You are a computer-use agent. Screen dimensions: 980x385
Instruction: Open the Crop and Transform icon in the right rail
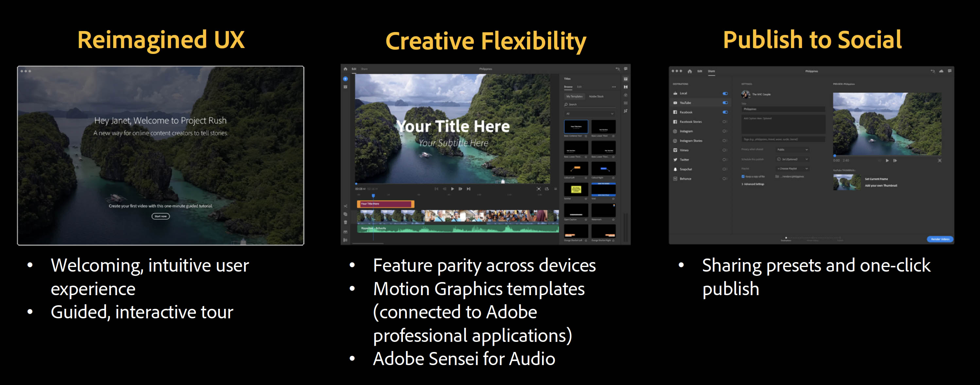pyautogui.click(x=625, y=111)
